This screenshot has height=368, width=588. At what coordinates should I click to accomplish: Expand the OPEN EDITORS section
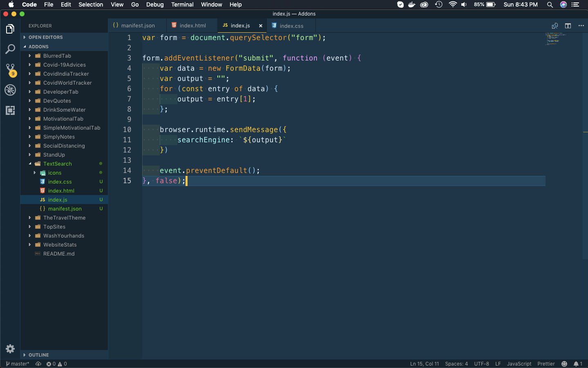(64, 37)
